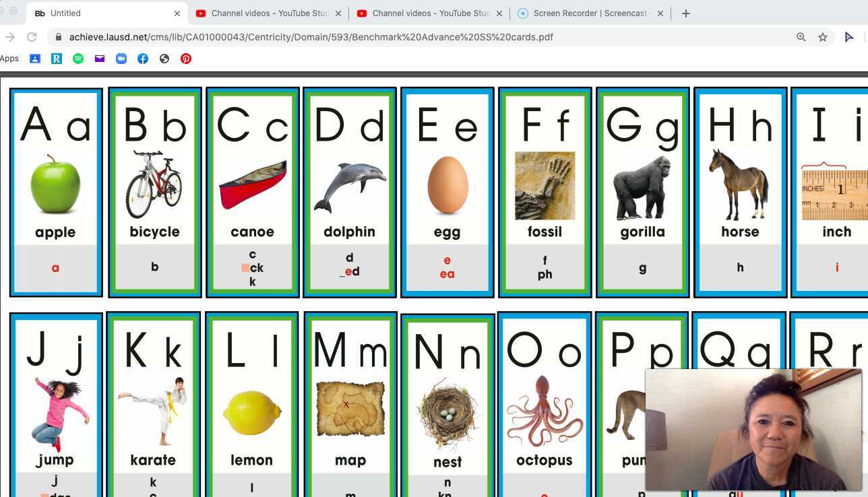This screenshot has width=868, height=497.
Task: Open the Pinterest bookmark
Action: 186,59
